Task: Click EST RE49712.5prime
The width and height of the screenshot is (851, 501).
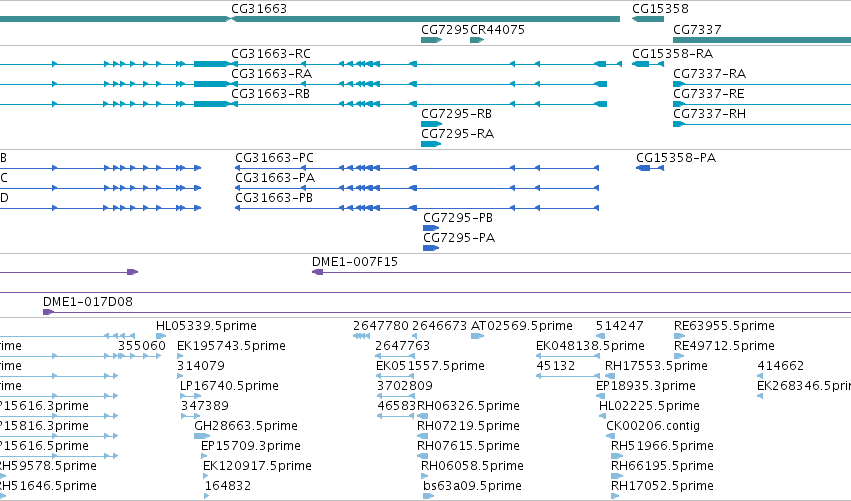Action: 724,346
